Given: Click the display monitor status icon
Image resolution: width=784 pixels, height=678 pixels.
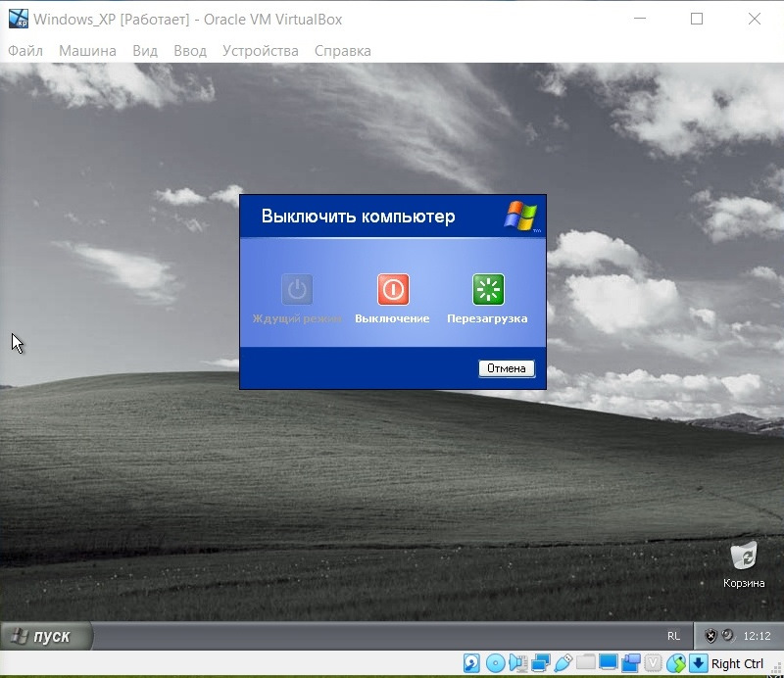Looking at the screenshot, I should coord(608,663).
